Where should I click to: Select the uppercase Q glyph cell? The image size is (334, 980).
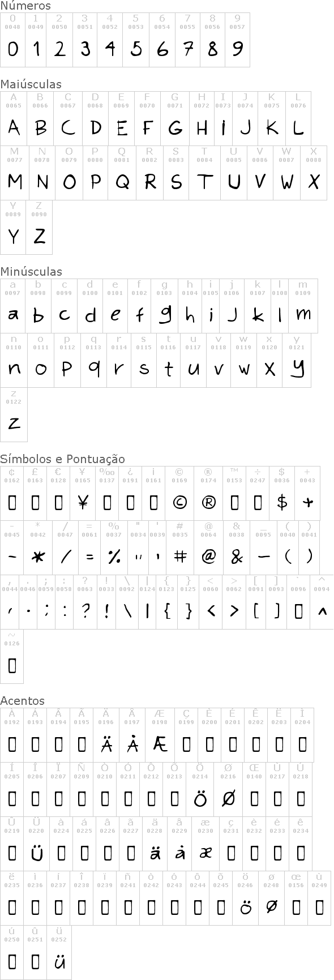(122, 173)
